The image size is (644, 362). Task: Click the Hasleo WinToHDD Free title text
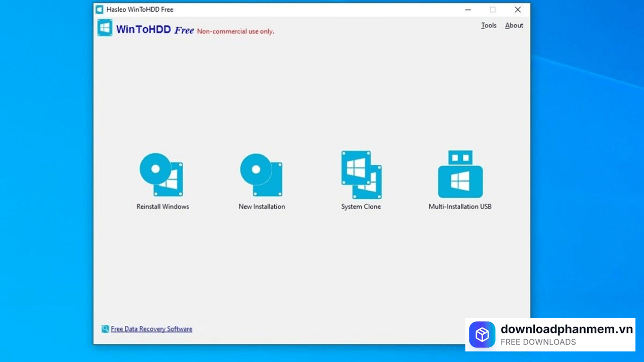coord(139,9)
